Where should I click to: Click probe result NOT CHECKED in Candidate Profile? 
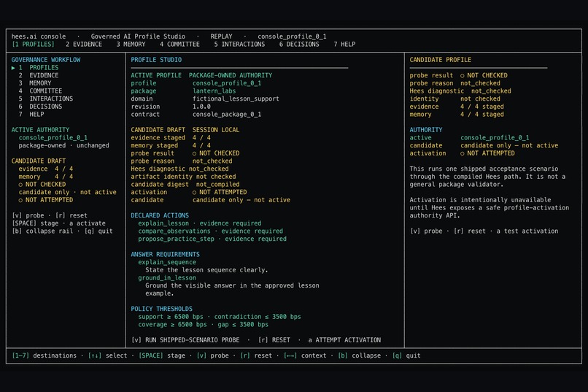point(484,75)
